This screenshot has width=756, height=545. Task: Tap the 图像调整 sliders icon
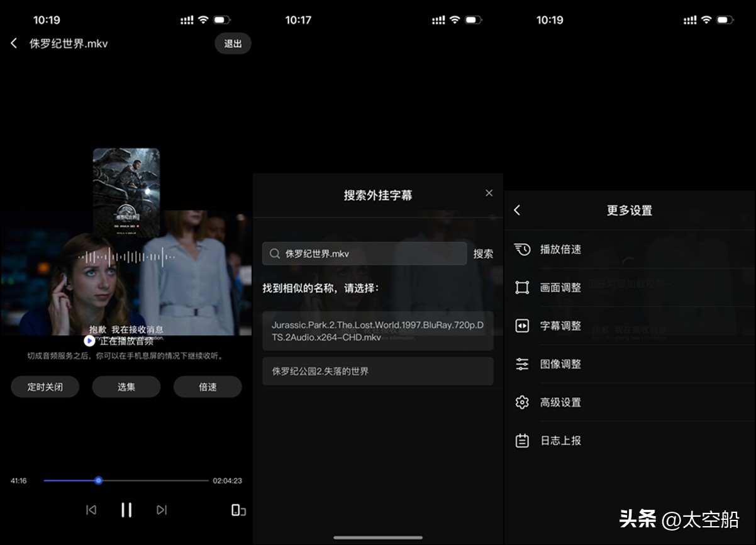523,364
